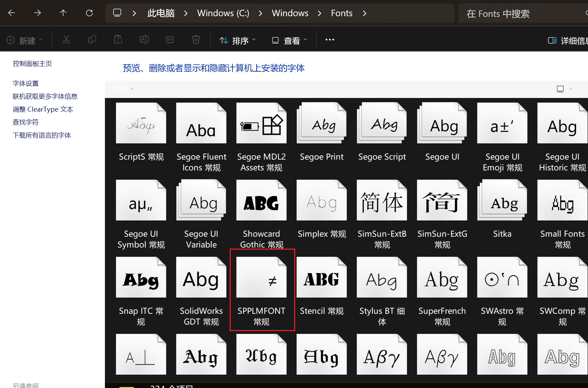
Task: Toggle the 详细信息 details pane
Action: click(567, 40)
